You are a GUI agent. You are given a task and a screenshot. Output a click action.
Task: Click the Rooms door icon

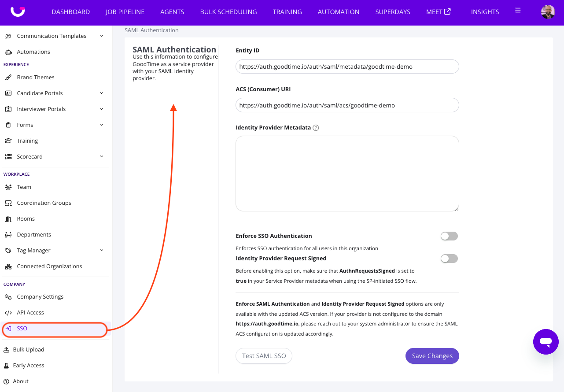coord(8,219)
